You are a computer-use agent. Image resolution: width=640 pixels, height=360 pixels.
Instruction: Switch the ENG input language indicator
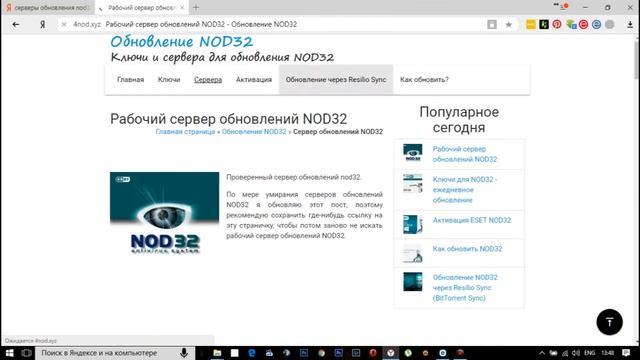(589, 353)
